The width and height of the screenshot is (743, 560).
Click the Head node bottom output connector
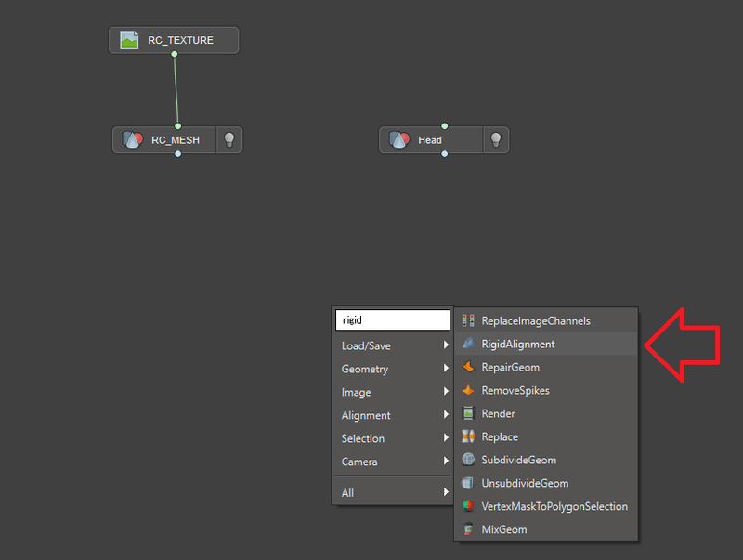445,153
